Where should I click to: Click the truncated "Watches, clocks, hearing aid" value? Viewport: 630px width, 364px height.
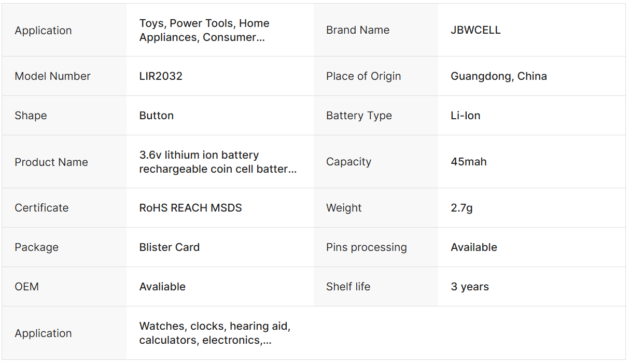215,333
